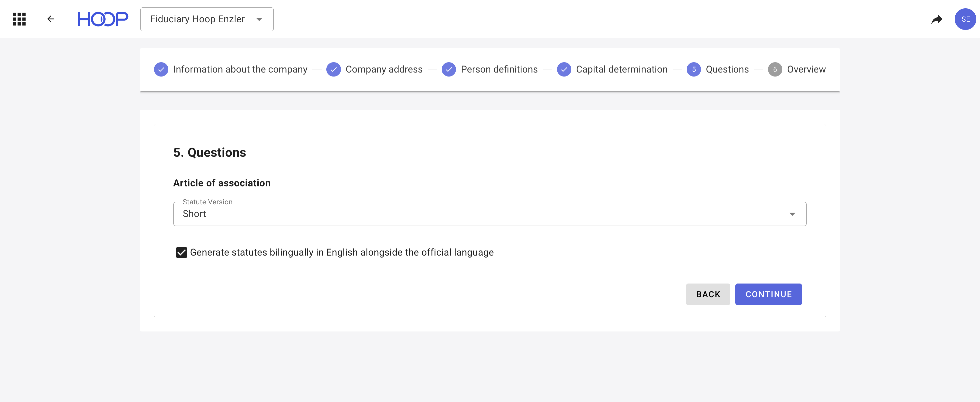Click Information about the company checkmark icon
The width and height of the screenshot is (980, 402).
point(161,70)
